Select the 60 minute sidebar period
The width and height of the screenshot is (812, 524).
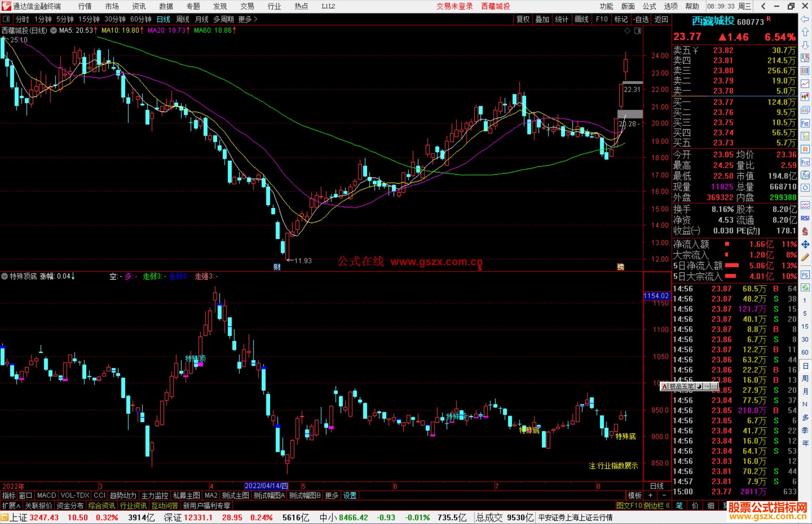point(805,352)
